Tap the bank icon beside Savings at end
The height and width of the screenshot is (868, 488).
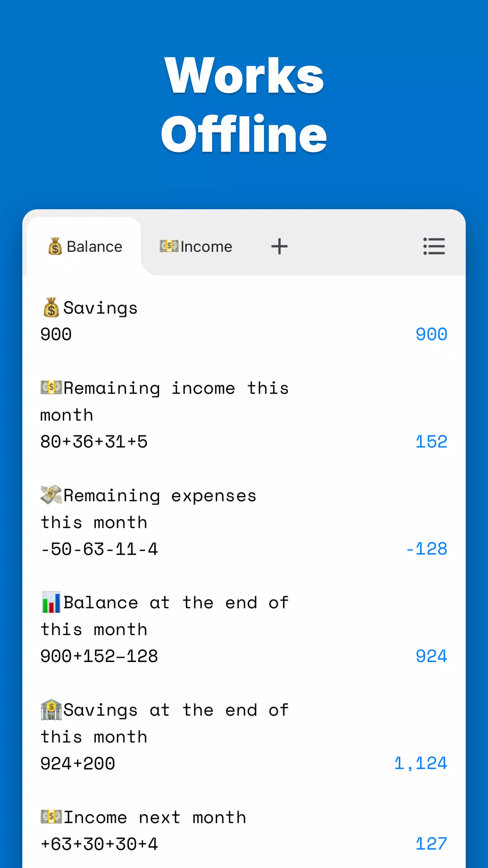click(51, 710)
